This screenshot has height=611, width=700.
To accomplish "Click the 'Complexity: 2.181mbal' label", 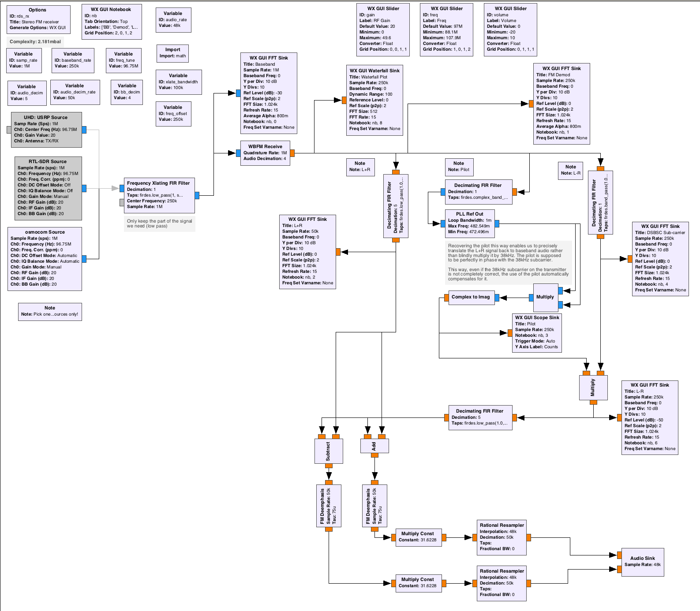I will 35,42.
